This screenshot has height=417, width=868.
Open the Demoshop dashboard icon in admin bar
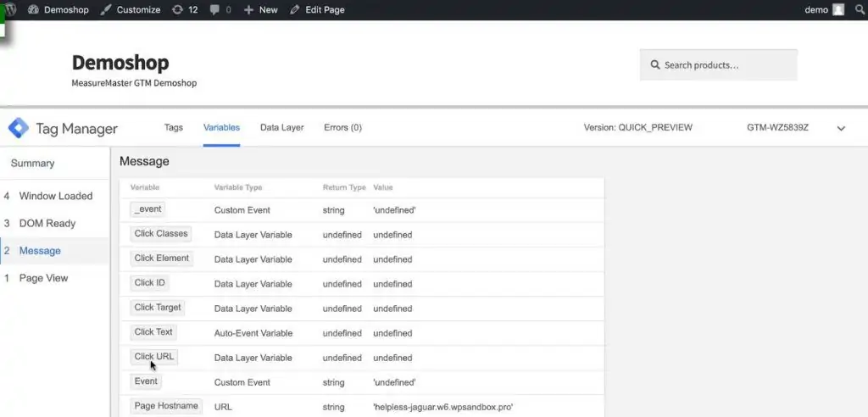[x=33, y=9]
